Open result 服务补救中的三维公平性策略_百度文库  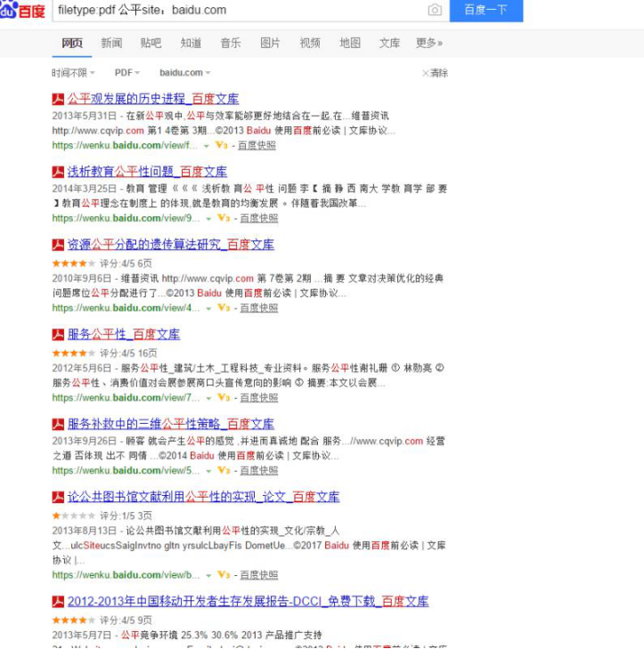[171, 424]
